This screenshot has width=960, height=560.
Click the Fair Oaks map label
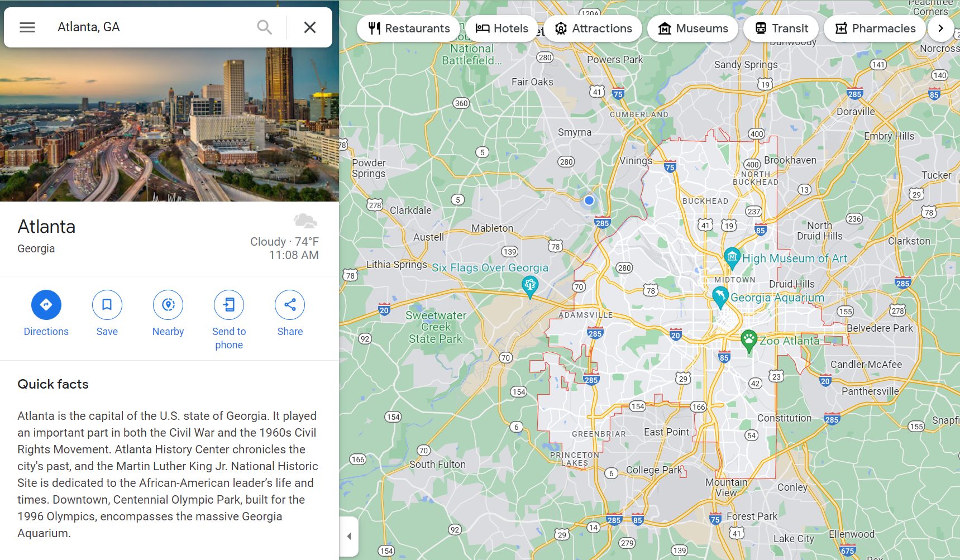532,82
